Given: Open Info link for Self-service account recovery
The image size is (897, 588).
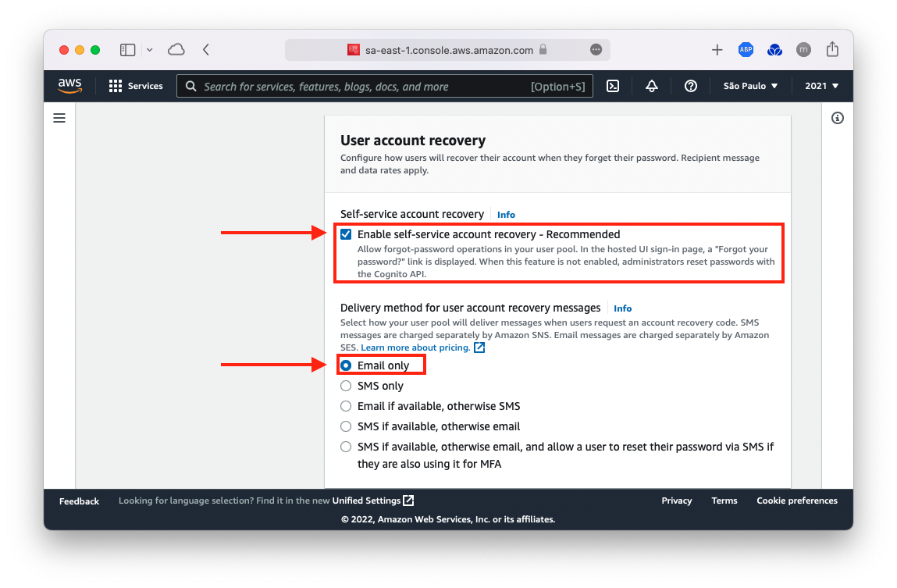Looking at the screenshot, I should coord(506,215).
